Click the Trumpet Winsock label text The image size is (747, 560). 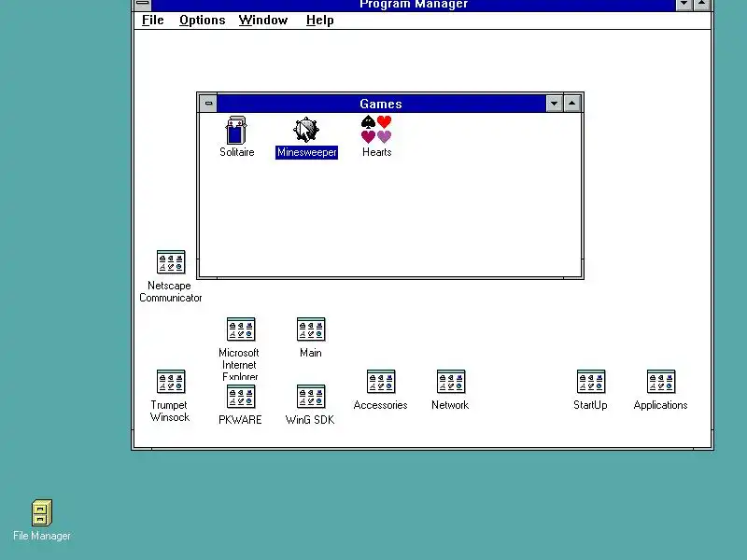(x=170, y=411)
